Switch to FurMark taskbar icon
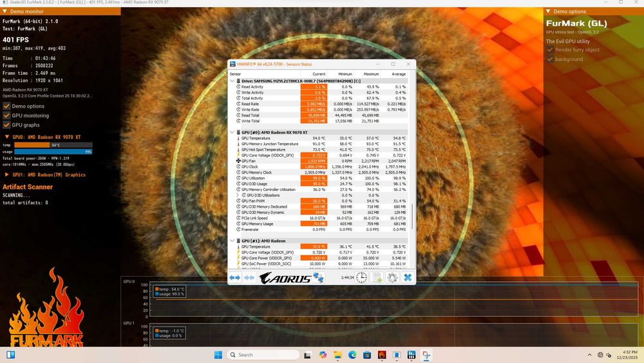 (382, 355)
